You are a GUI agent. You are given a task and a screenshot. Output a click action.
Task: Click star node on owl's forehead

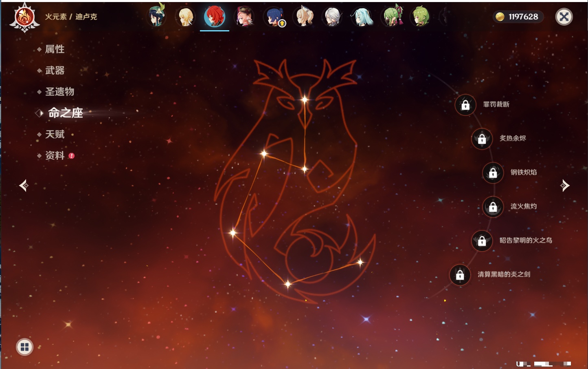(x=305, y=99)
